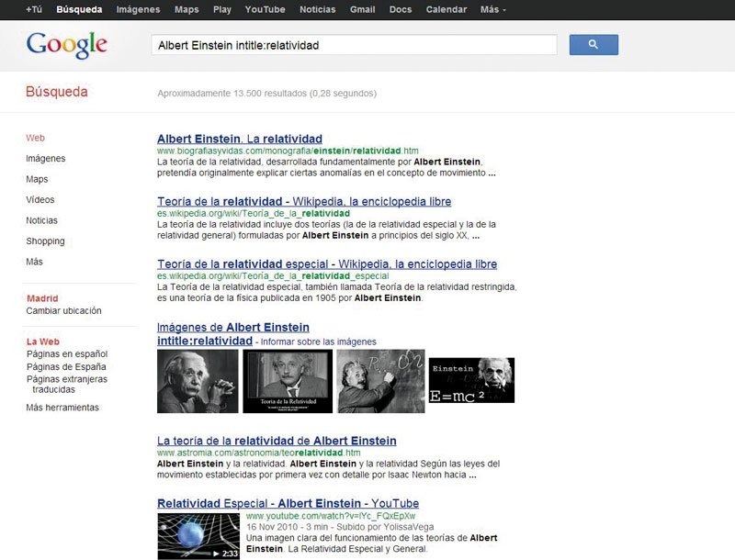This screenshot has width=735, height=560.
Task: Open Calendar in the top navigation bar
Action: [x=447, y=9]
